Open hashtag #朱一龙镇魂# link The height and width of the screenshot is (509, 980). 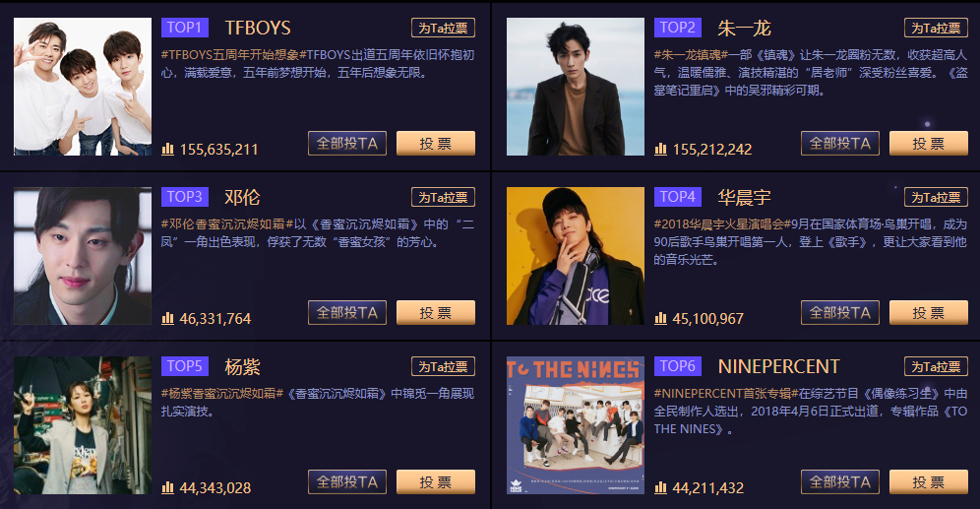688,55
